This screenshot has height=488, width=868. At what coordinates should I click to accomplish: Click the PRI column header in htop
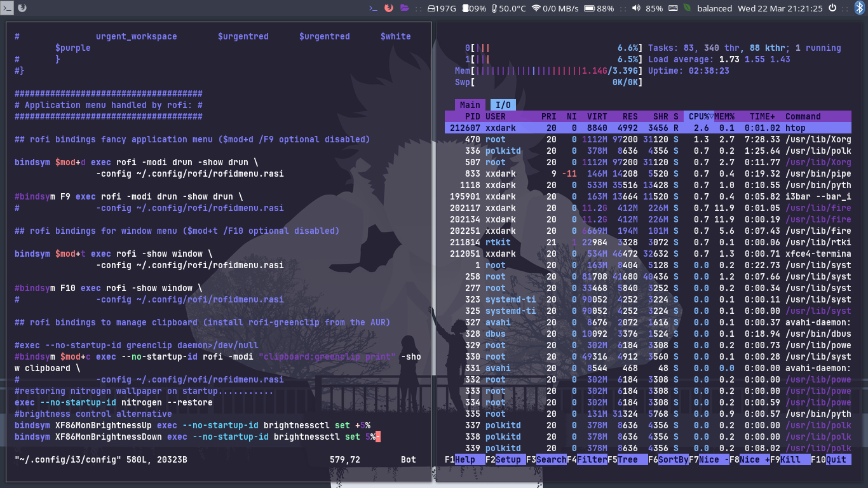(548, 116)
